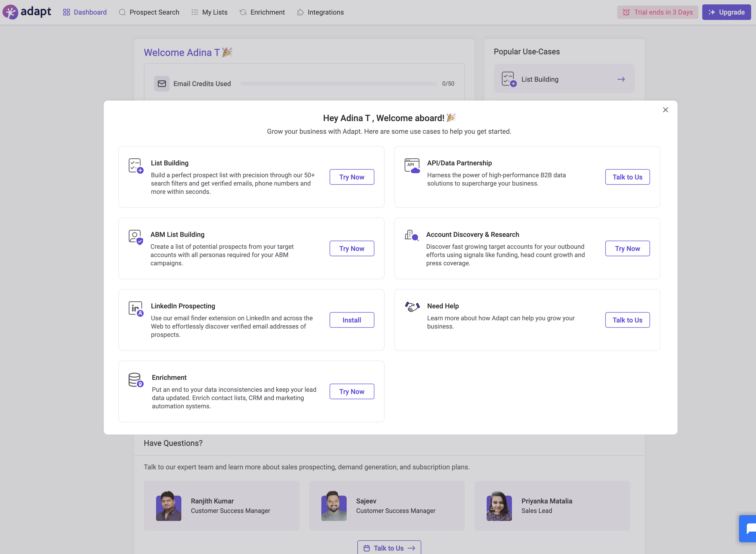
Task: Click Try Now for ABM List Building
Action: [352, 249]
